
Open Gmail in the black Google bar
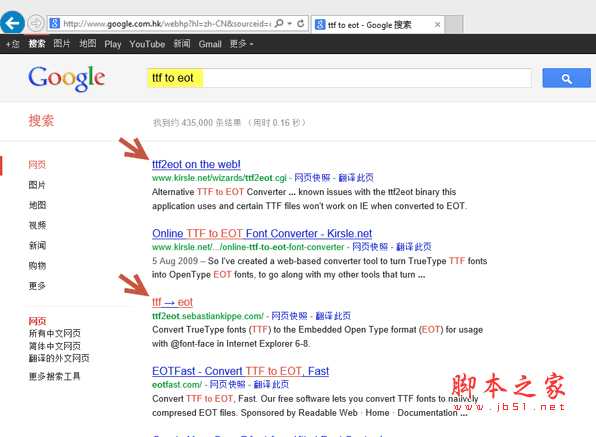point(210,44)
